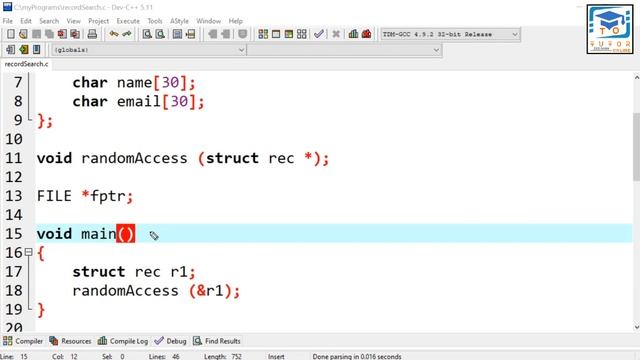Image resolution: width=640 pixels, height=360 pixels.
Task: Click the Compile & Run toolbar icon
Action: coord(289,34)
